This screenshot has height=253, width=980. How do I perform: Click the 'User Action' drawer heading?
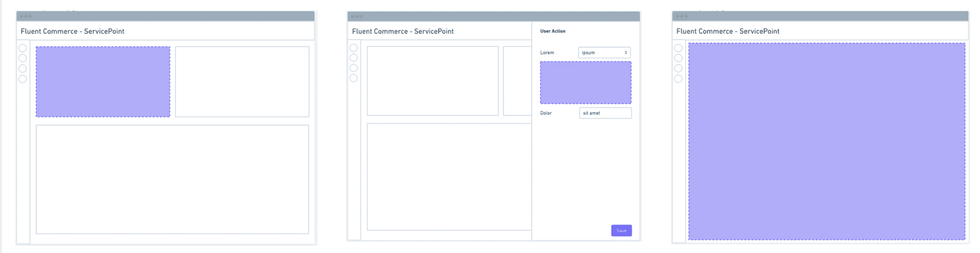552,31
